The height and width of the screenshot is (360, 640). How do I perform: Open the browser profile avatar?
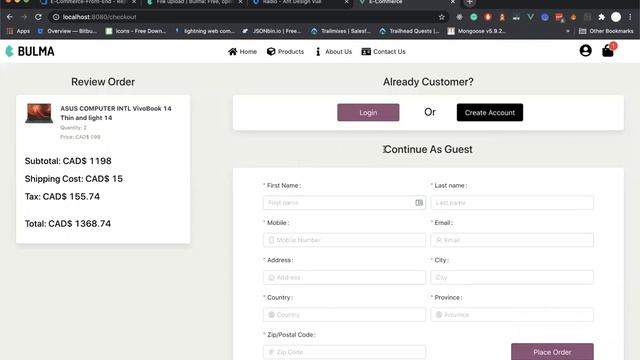[616, 17]
